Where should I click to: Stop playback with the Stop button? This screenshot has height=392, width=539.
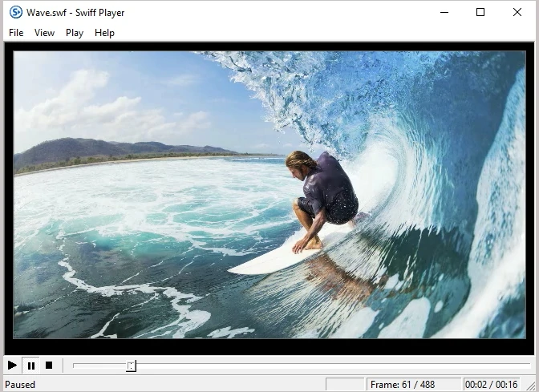point(49,366)
